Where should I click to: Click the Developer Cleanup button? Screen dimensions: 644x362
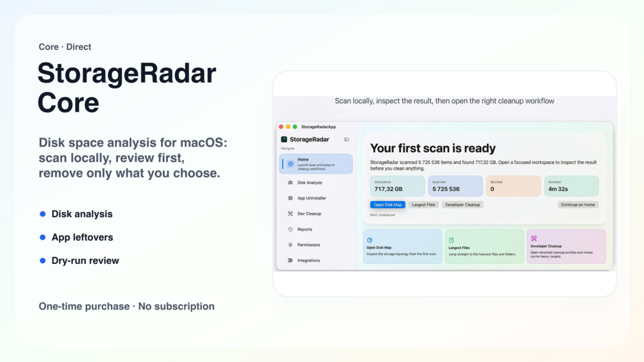pos(463,205)
